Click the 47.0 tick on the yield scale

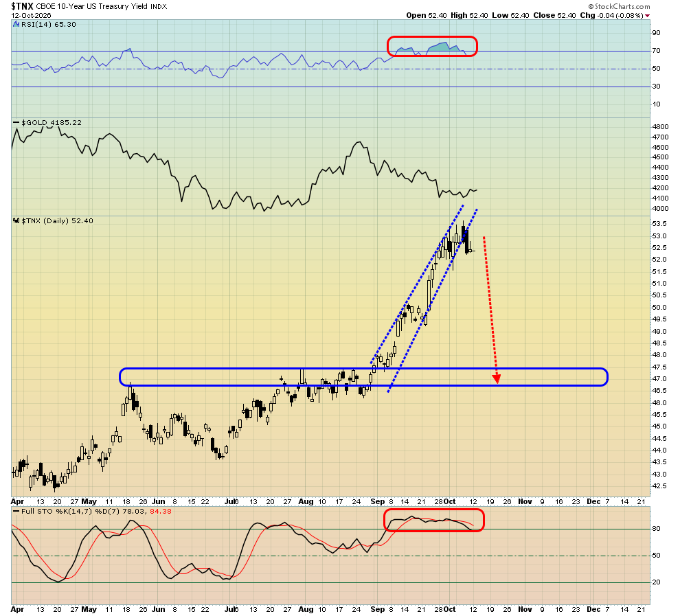[659, 379]
